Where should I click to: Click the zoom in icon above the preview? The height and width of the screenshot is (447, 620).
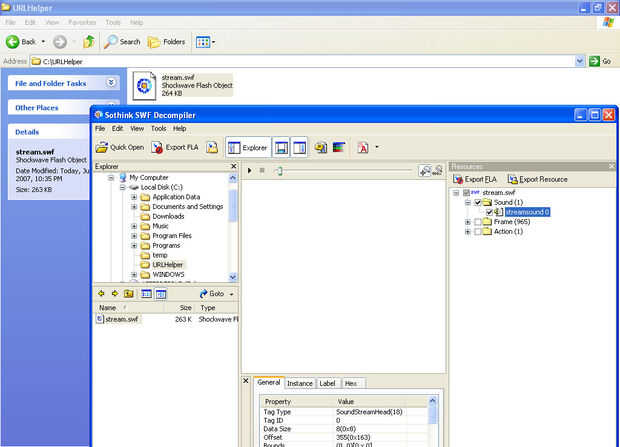[425, 170]
